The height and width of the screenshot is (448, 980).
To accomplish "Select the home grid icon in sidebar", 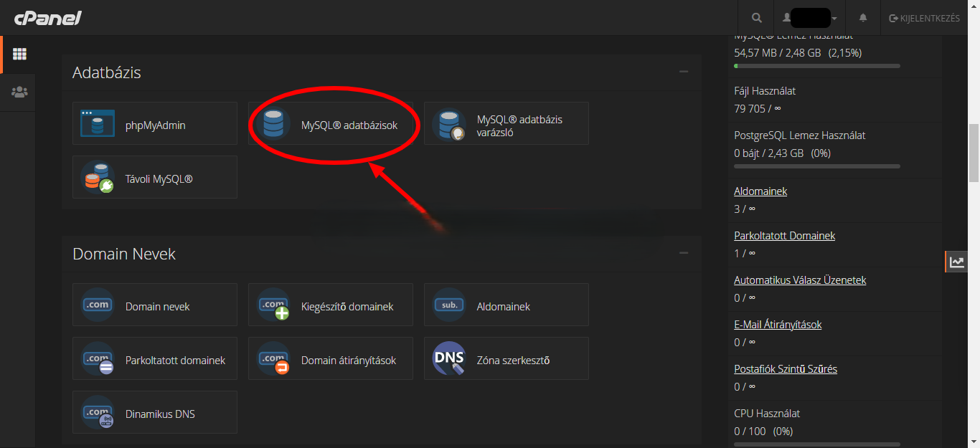I will [x=19, y=54].
